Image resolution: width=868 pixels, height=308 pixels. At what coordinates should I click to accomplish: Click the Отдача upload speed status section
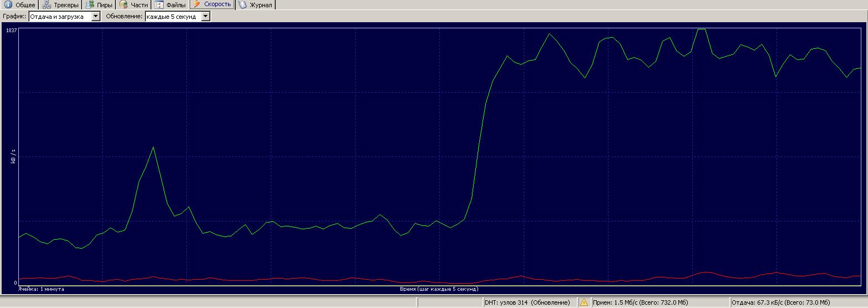point(780,302)
